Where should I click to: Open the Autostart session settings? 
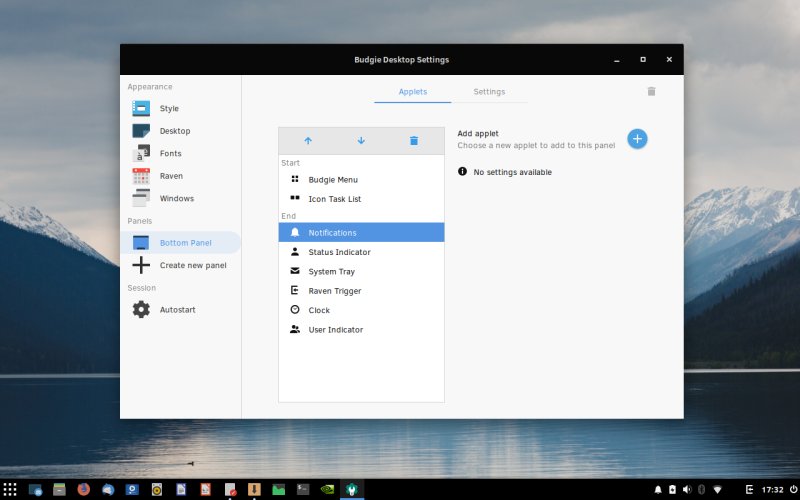point(177,310)
